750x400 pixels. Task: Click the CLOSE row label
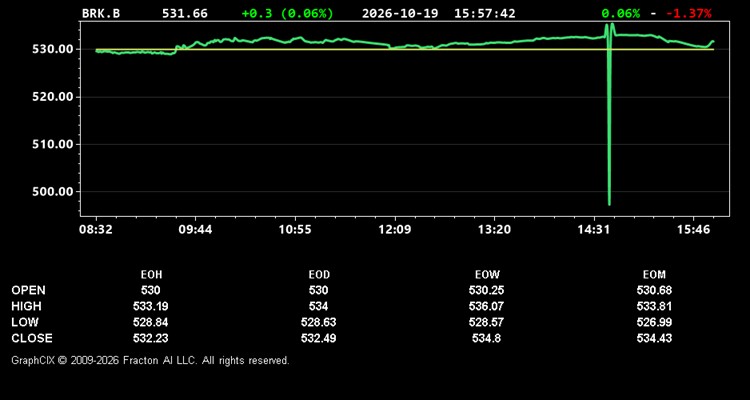(x=32, y=338)
